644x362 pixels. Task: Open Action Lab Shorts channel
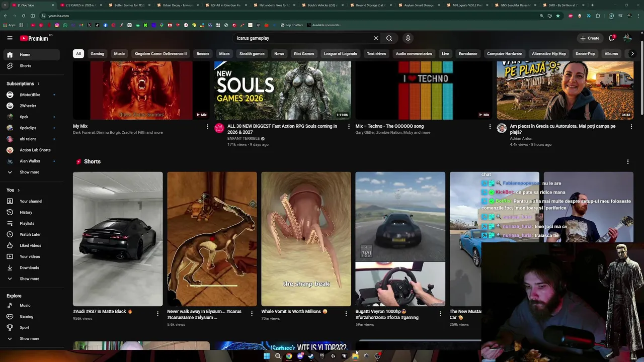(x=32, y=150)
